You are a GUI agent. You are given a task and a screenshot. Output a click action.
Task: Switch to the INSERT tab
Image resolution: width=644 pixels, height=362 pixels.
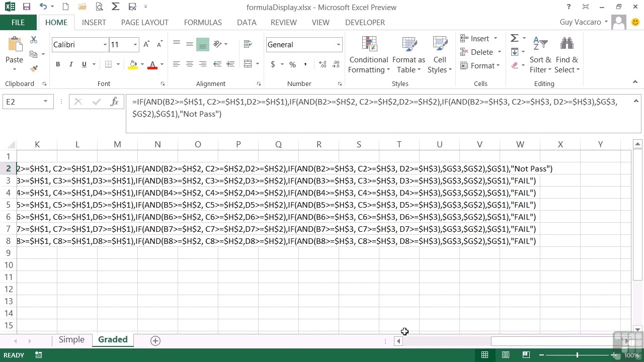pyautogui.click(x=94, y=23)
